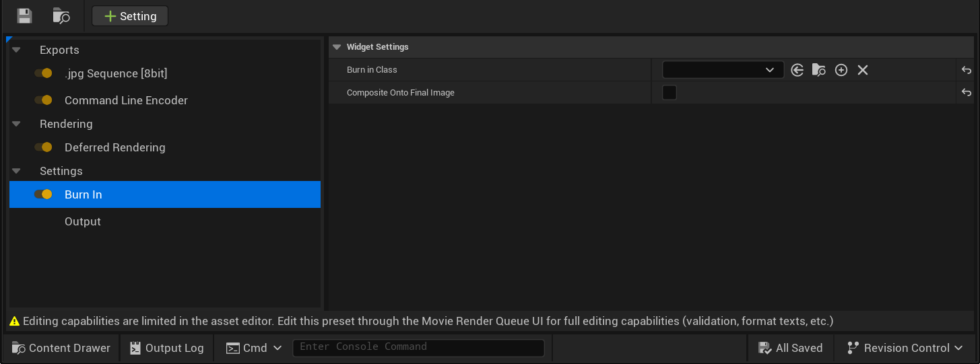Click the Browse in Content Browser icon
Viewport: 980px width, 364px height.
61,16
